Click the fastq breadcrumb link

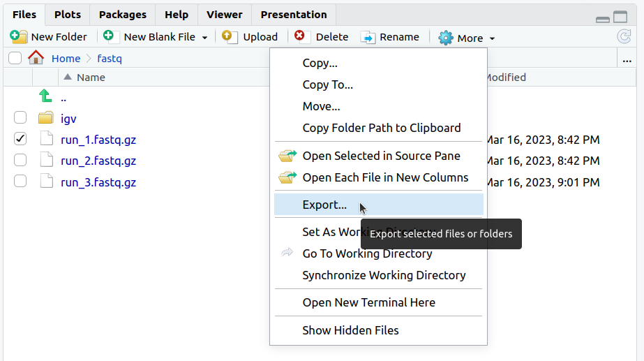click(x=110, y=59)
